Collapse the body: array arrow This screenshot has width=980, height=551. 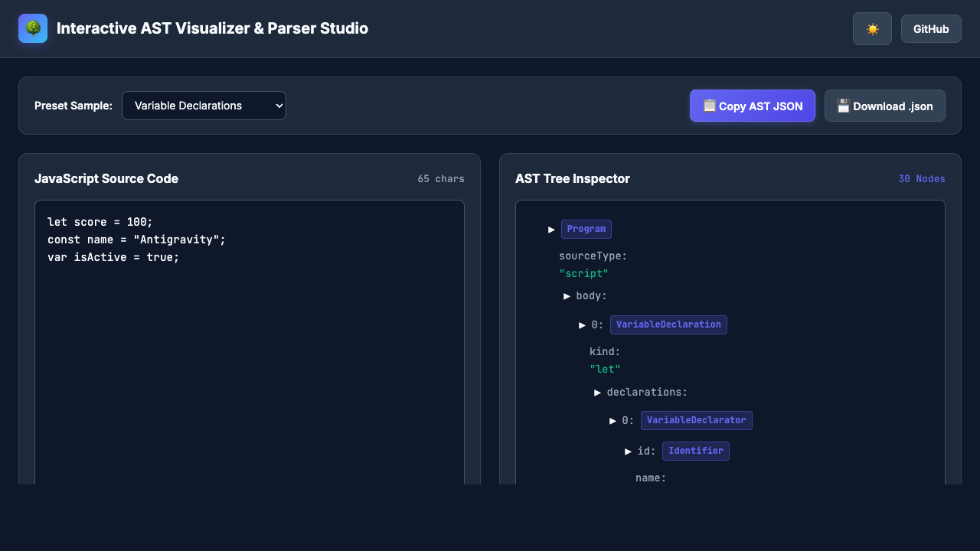567,295
